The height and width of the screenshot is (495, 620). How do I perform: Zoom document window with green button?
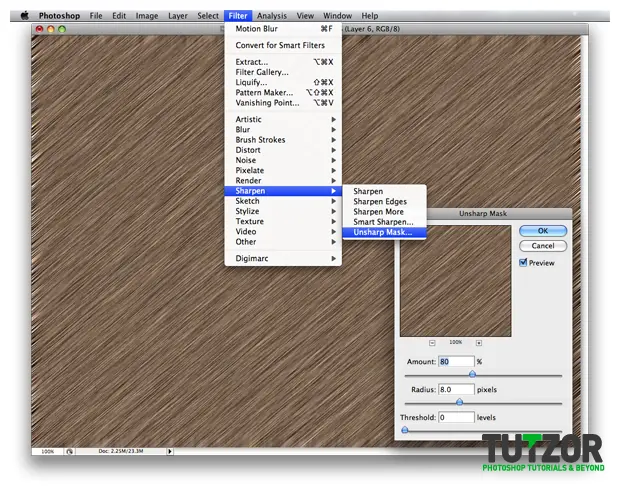62,29
